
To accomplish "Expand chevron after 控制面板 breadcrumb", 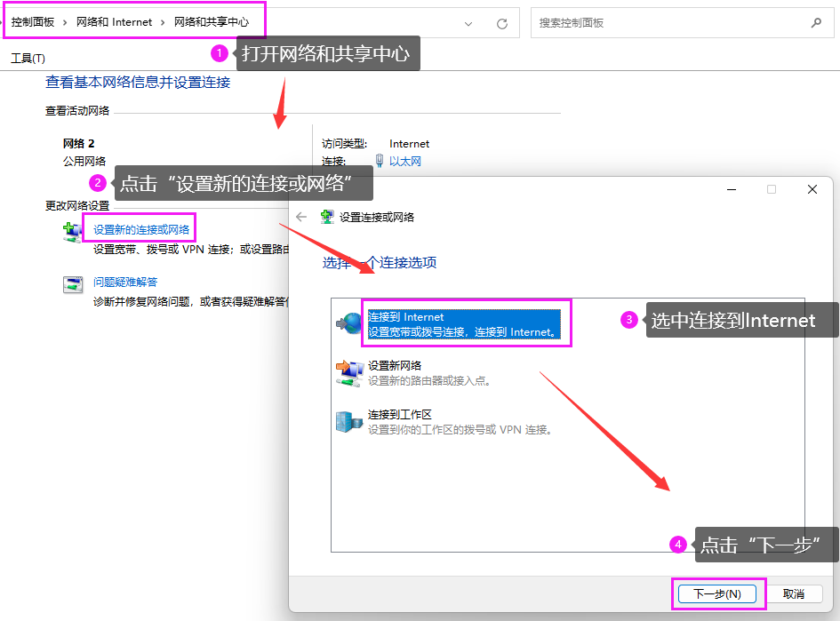I will [x=65, y=22].
